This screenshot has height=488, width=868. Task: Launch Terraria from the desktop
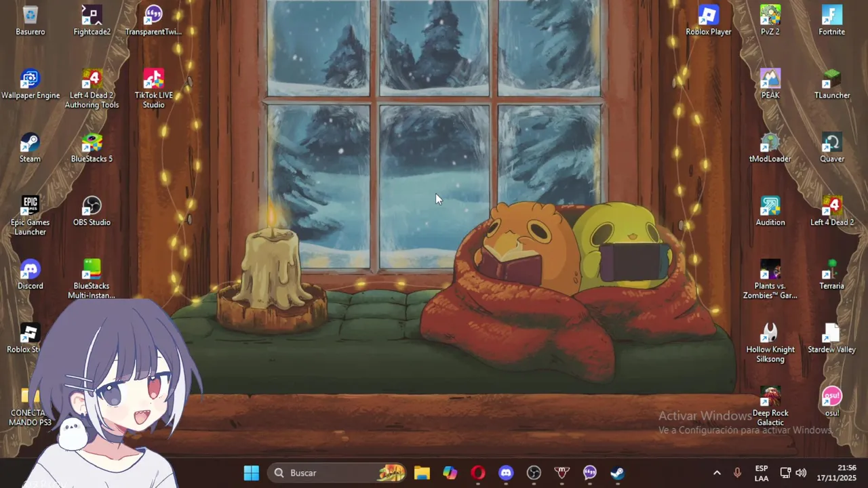coord(831,274)
